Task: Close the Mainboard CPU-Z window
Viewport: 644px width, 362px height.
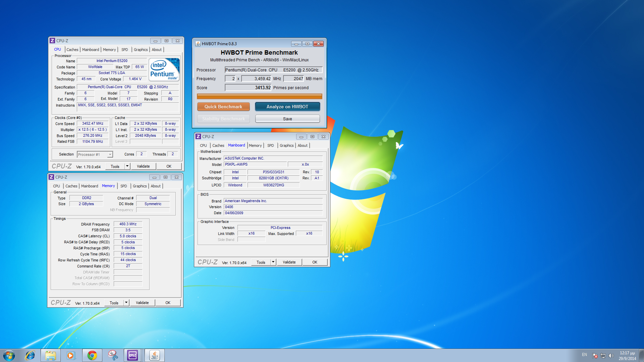Action: pyautogui.click(x=323, y=136)
